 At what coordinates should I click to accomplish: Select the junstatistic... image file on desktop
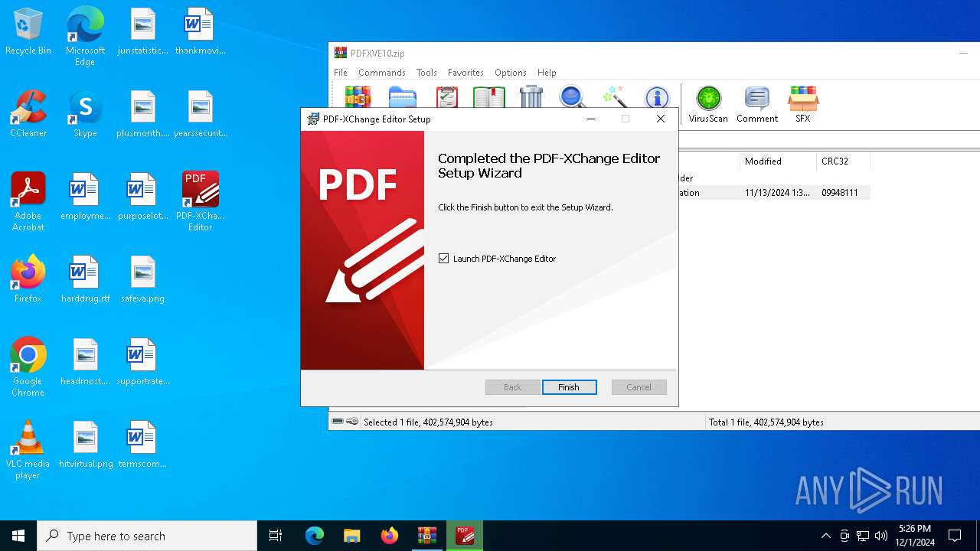(x=143, y=32)
